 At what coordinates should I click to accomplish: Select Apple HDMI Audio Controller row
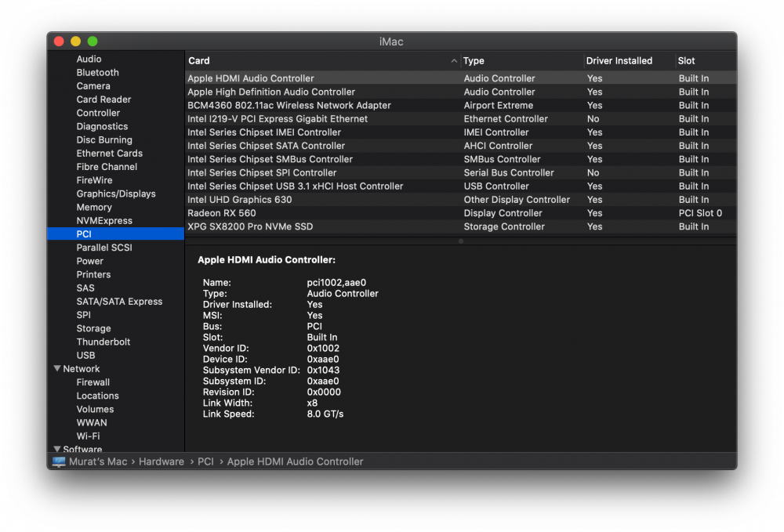coord(460,78)
